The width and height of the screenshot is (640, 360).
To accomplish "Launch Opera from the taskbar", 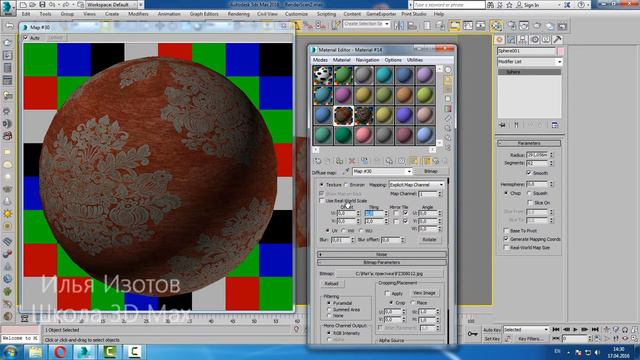I will coord(60,351).
